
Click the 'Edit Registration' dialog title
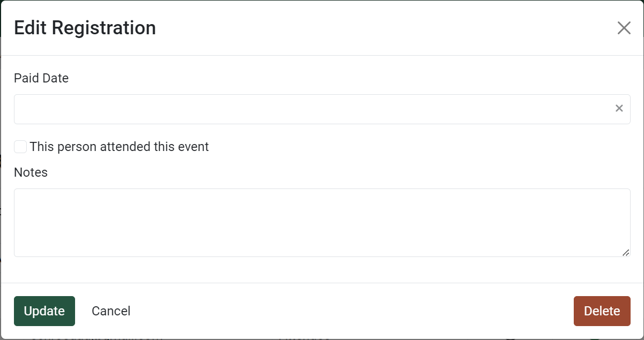coord(85,27)
